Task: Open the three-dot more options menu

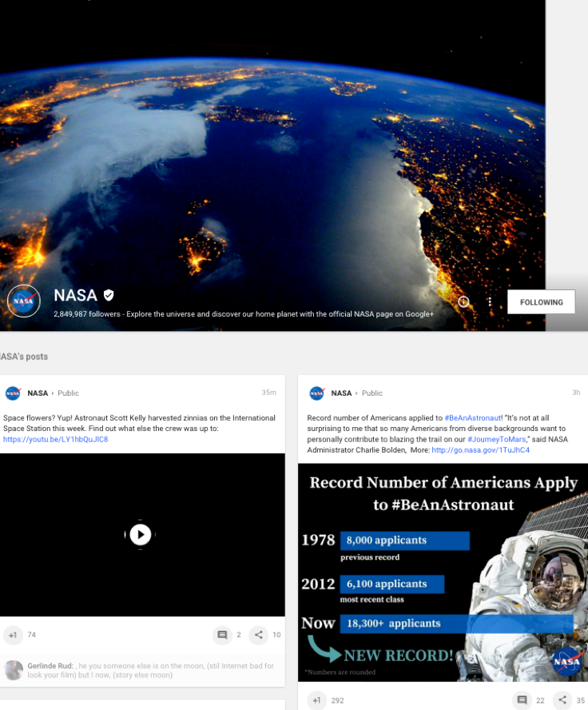Action: coord(490,301)
